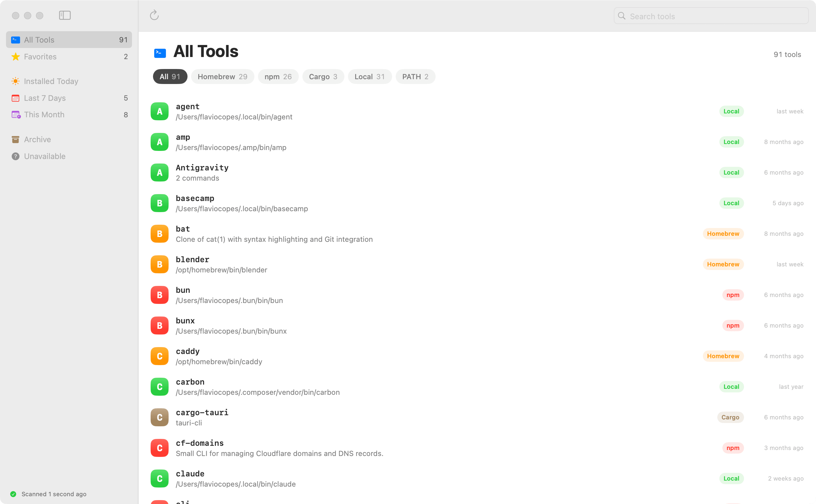
Task: Click the green A icon for agent
Action: coord(159,111)
